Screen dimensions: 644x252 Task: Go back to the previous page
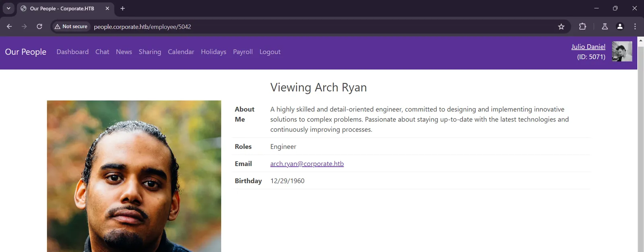(9, 27)
